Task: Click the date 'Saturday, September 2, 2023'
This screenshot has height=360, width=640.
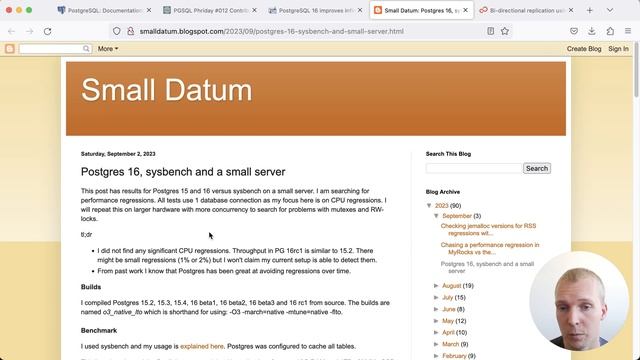Action: (x=118, y=154)
